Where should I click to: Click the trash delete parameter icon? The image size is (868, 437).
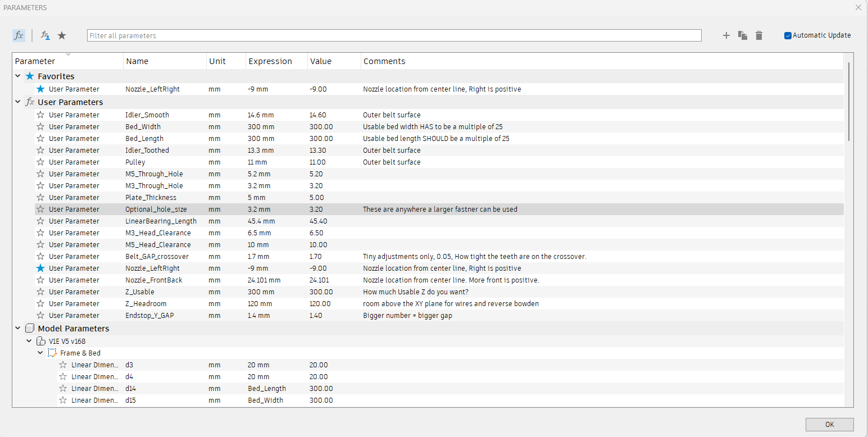(x=758, y=35)
